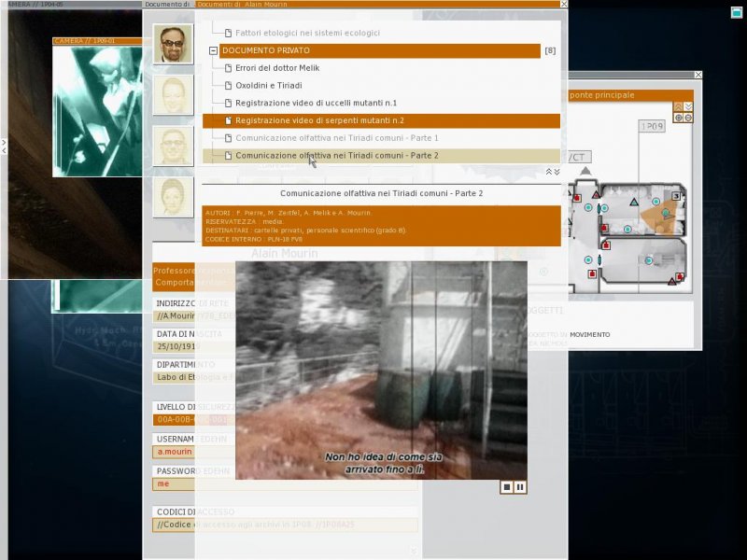Screen dimensions: 747x560
Task: Click the double-chevron scroll arrows under document list
Action: click(553, 172)
